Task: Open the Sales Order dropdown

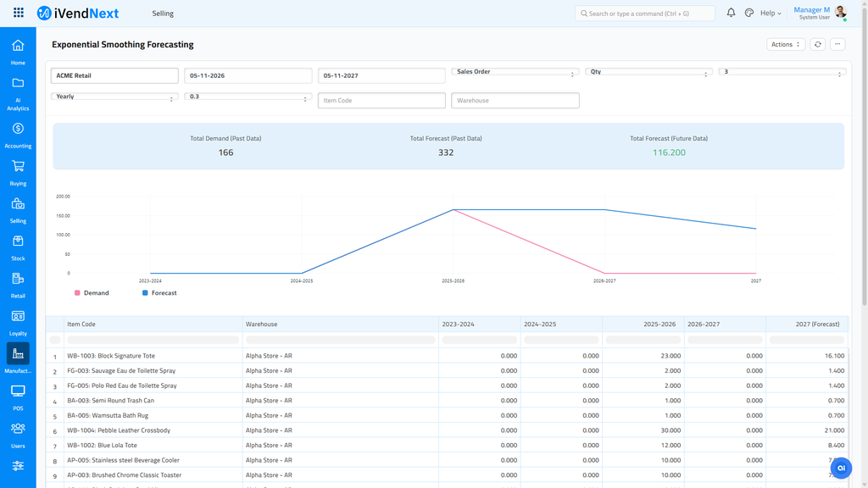Action: 515,72
